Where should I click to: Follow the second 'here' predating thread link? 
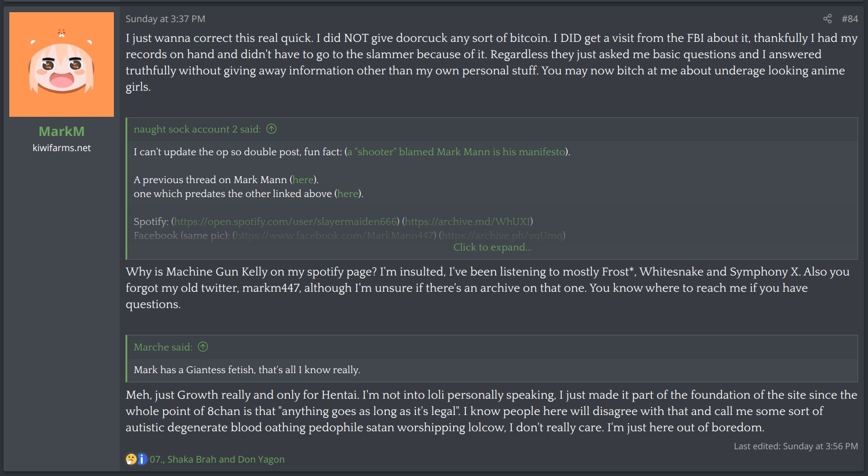coord(348,194)
